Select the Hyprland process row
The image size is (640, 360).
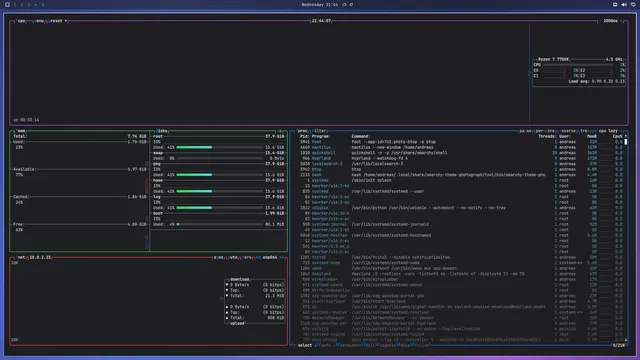[x=460, y=158]
